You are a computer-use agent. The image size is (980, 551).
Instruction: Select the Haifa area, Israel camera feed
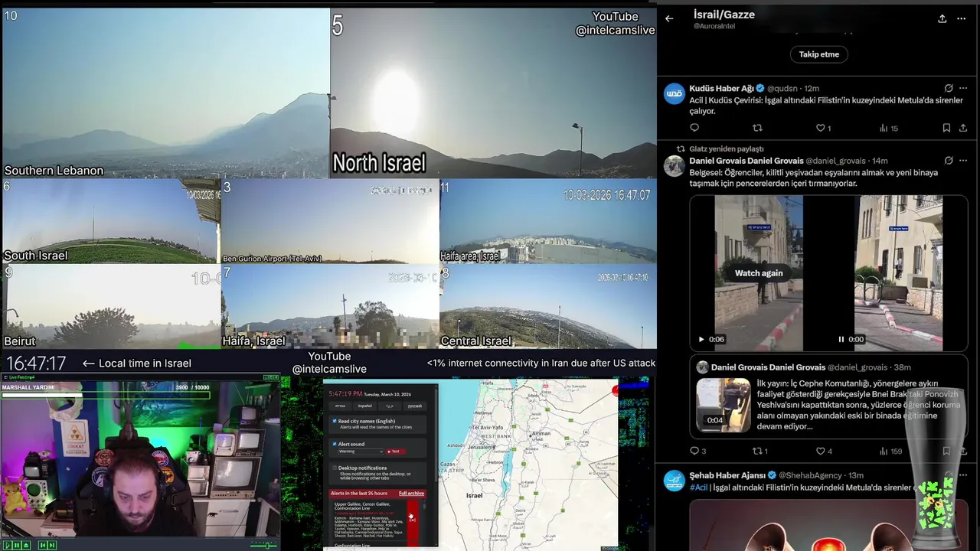(x=548, y=221)
